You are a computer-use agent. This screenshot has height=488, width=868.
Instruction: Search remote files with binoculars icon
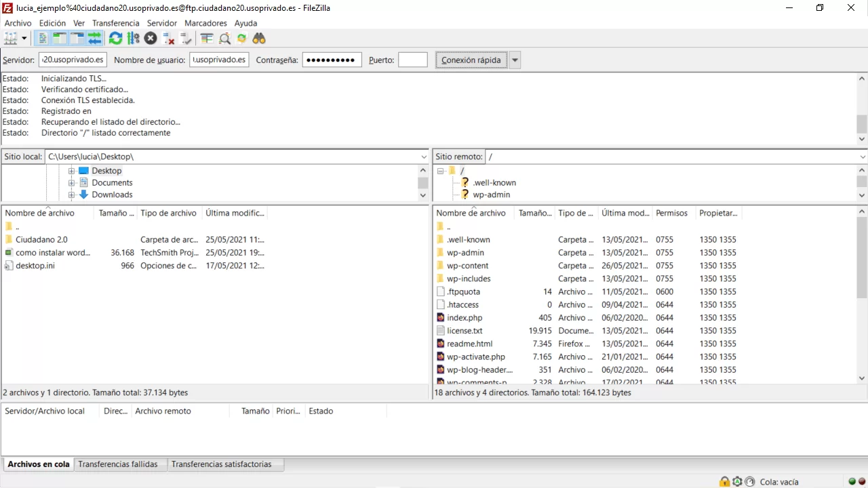259,39
